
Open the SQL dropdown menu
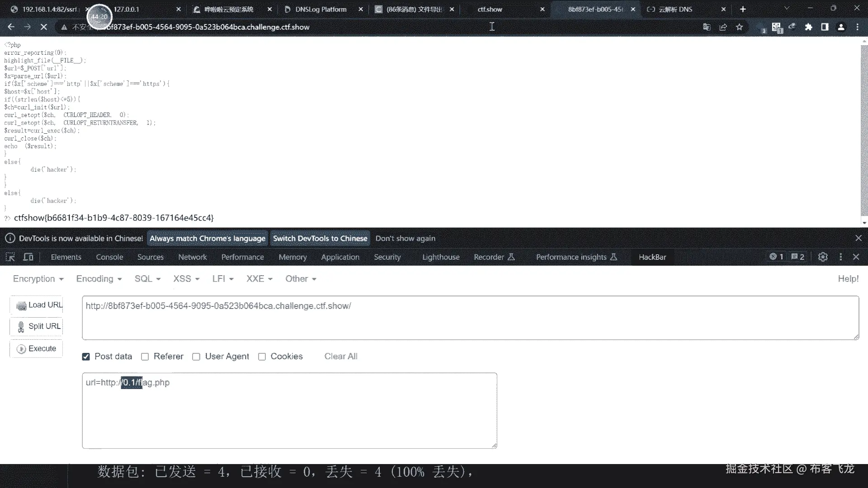point(147,279)
